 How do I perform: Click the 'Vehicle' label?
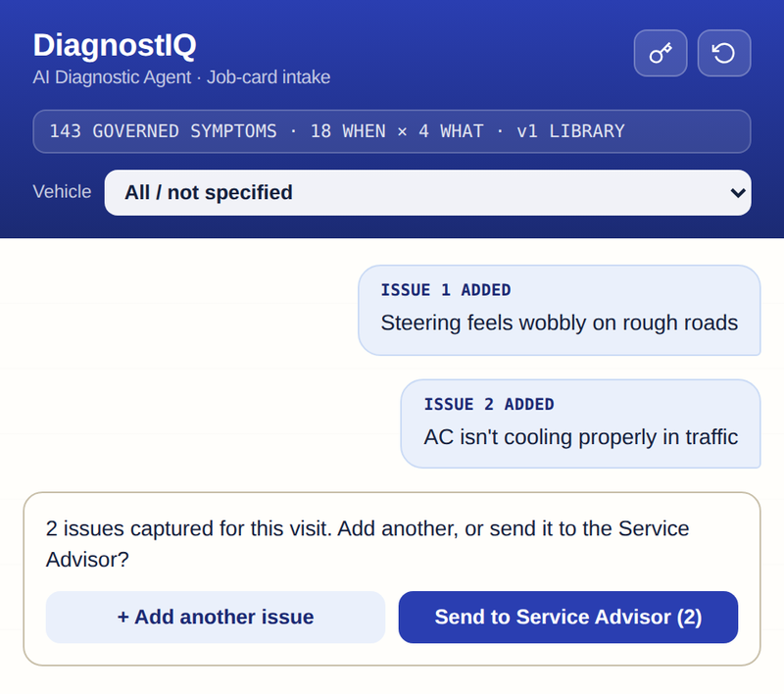(x=62, y=192)
